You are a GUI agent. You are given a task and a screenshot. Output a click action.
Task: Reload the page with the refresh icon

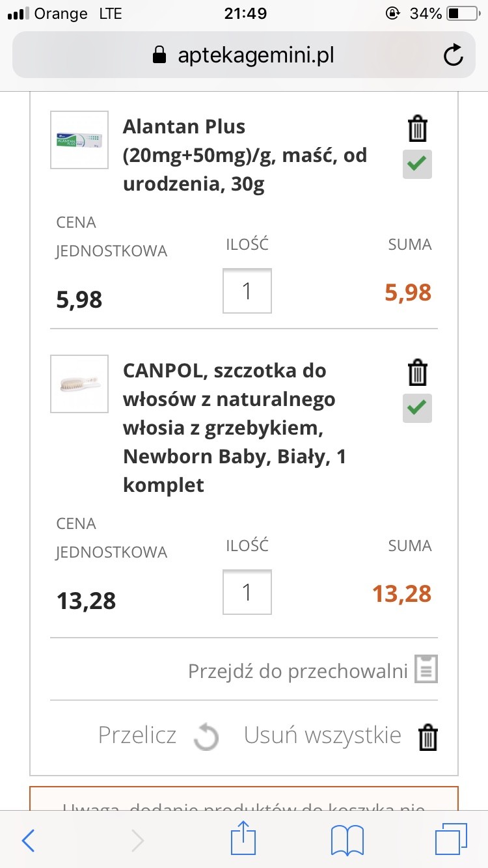coord(453,56)
